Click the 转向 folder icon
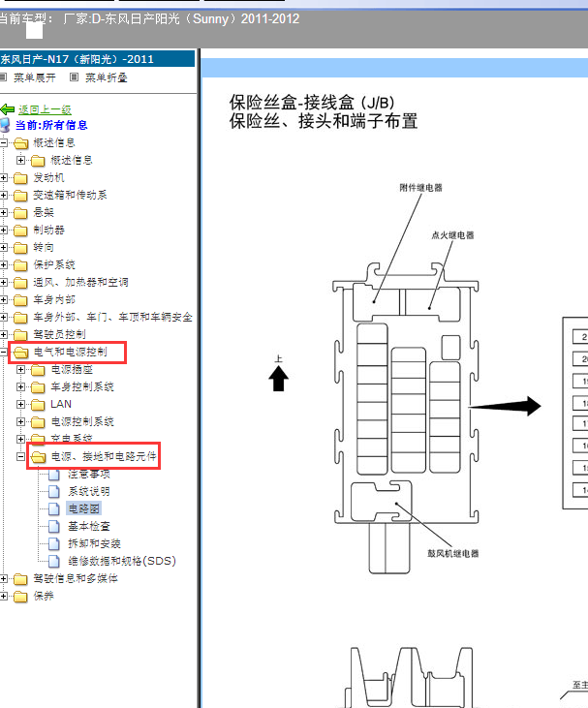This screenshot has height=708, width=588. [20, 248]
